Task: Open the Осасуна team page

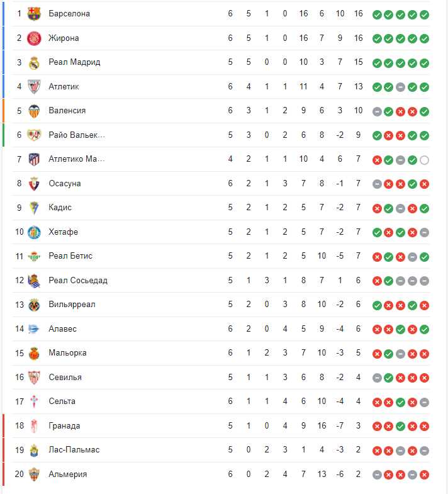Action: [x=65, y=183]
